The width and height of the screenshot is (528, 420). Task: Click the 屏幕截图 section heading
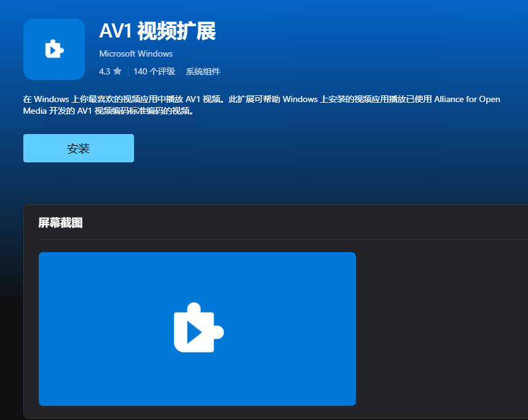coord(60,223)
